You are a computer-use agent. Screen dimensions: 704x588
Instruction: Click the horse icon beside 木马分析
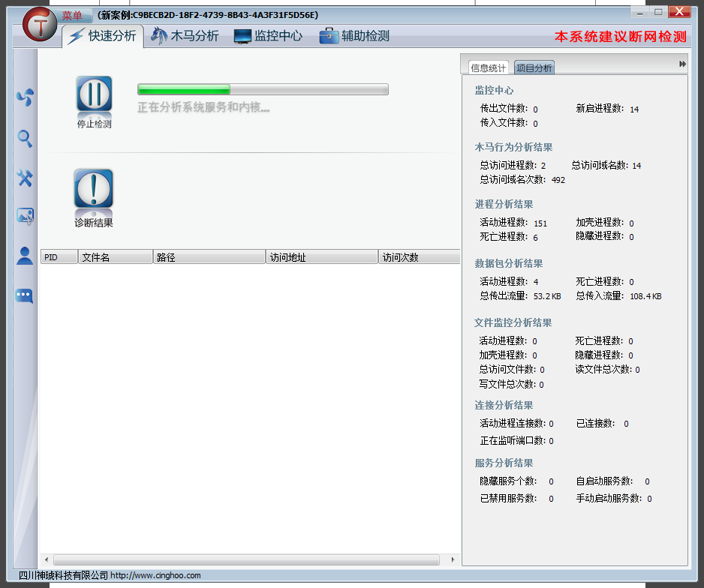pos(158,36)
